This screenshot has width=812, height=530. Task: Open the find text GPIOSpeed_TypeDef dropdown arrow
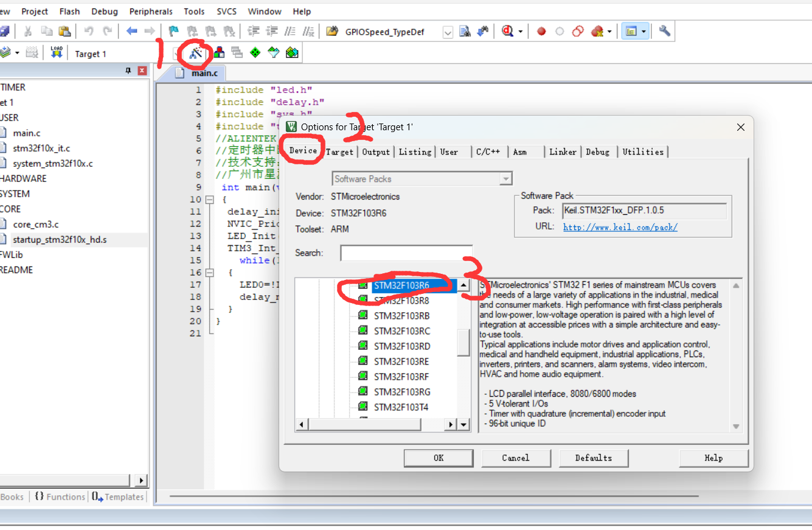pos(448,33)
